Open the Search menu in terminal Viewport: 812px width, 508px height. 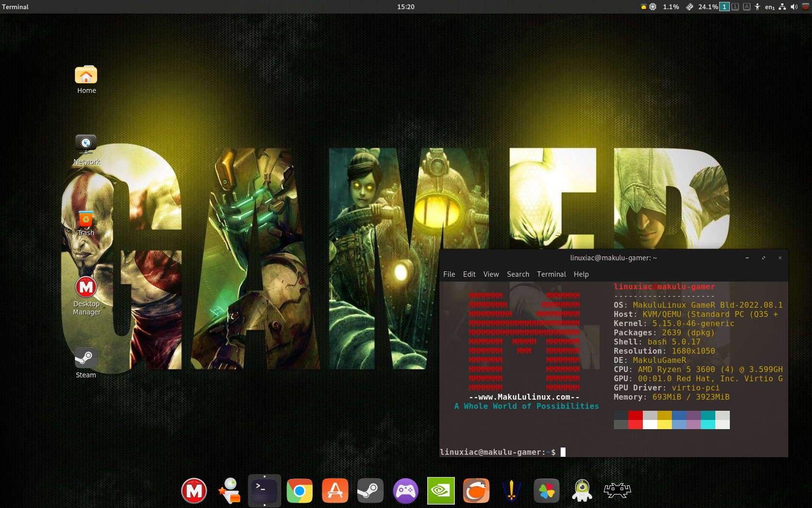(x=518, y=274)
